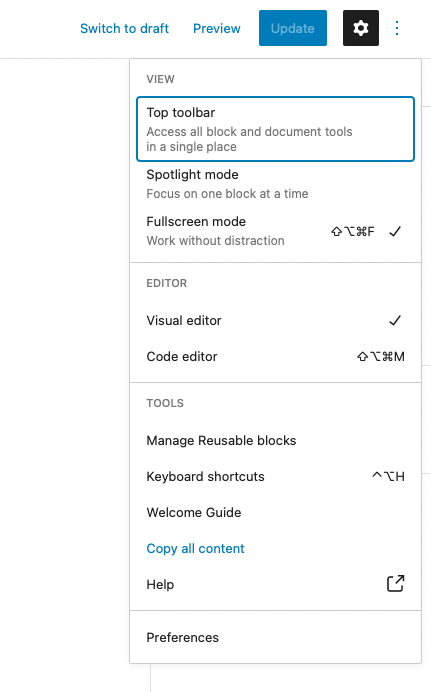Enable Spotlight mode

click(275, 184)
